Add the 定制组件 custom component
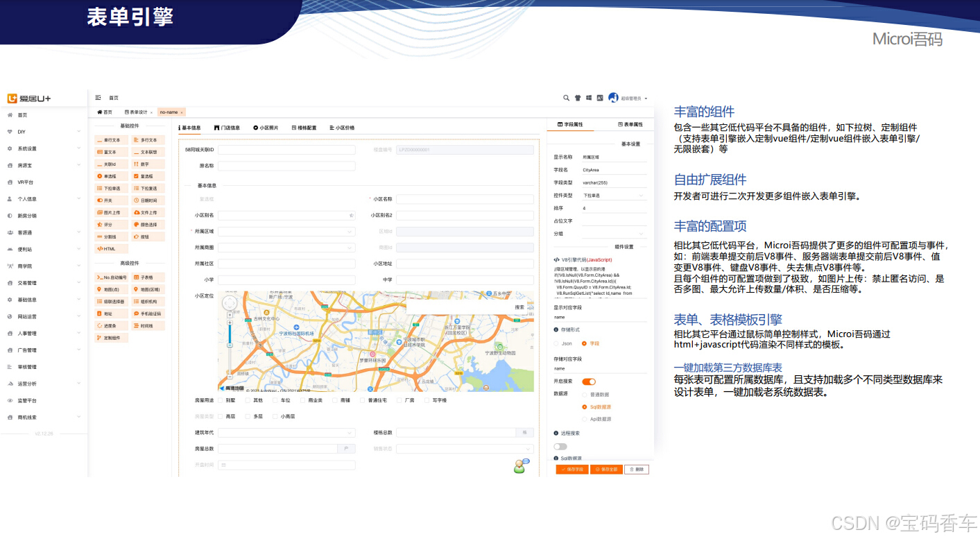This screenshot has height=541, width=980. click(112, 338)
